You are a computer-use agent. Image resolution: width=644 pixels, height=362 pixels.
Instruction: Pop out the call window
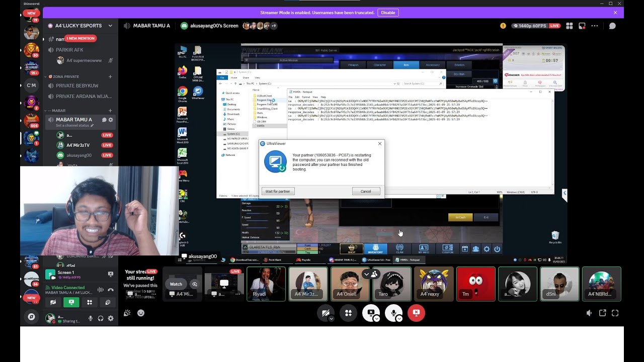[602, 313]
